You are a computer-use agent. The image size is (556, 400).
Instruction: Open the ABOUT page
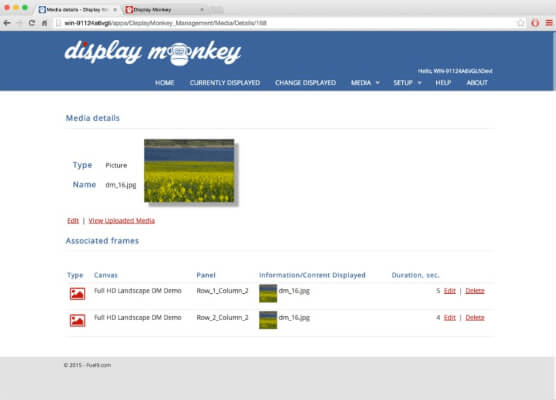pos(477,83)
